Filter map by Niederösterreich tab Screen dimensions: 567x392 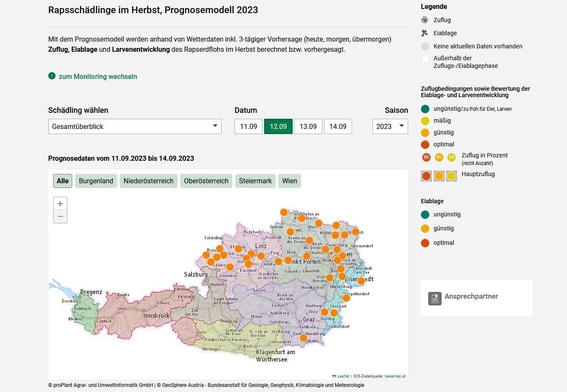point(148,181)
